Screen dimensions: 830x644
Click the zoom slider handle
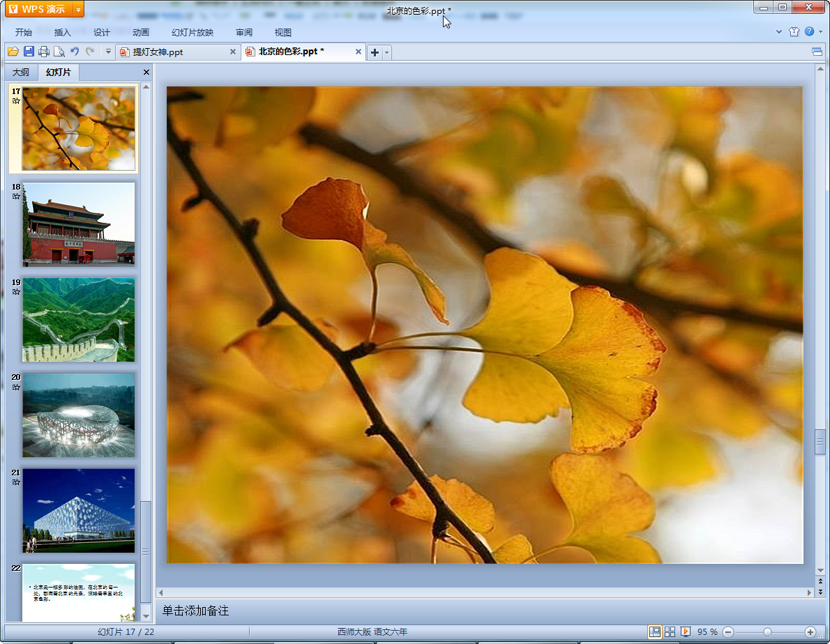click(x=767, y=632)
